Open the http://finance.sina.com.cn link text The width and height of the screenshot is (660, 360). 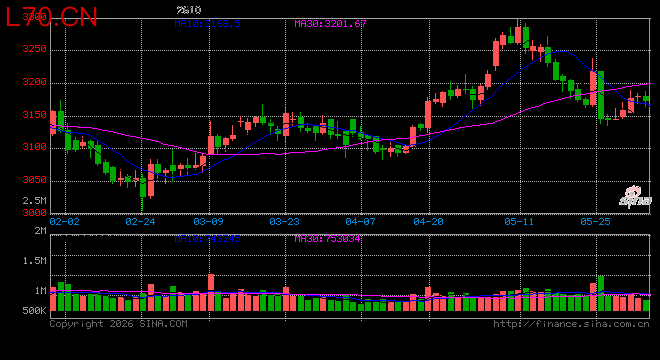pyautogui.click(x=571, y=324)
